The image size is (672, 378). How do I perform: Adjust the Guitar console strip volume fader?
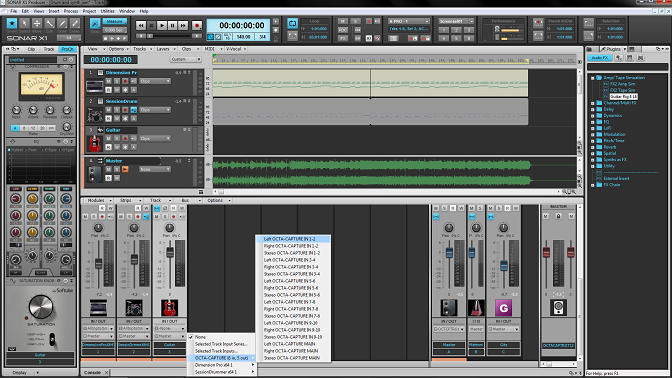click(170, 253)
